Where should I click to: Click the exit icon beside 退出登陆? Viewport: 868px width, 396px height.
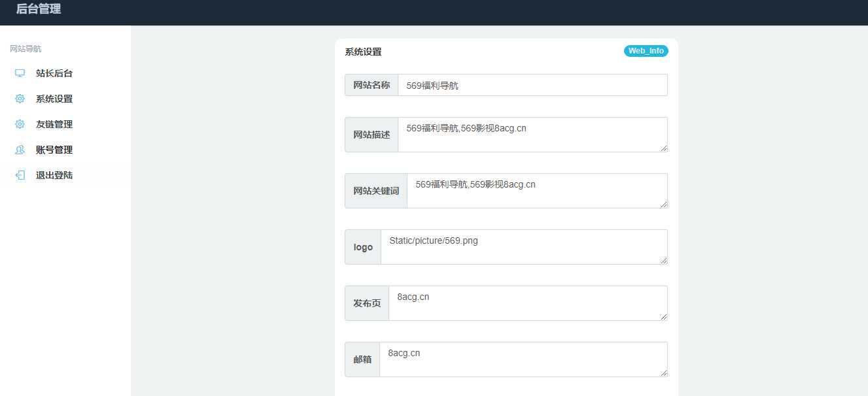click(19, 174)
